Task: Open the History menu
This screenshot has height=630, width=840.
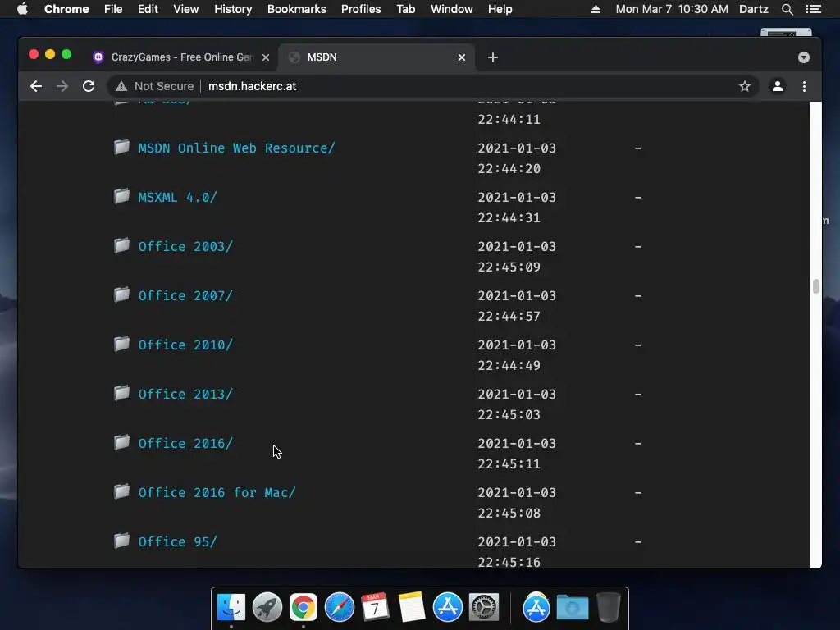Action: pyautogui.click(x=233, y=9)
